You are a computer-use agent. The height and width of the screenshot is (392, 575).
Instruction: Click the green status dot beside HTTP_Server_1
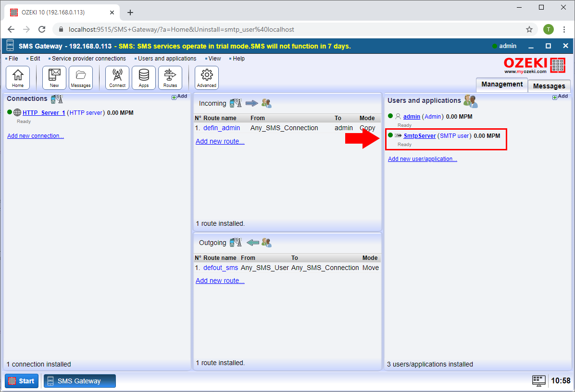(x=10, y=112)
